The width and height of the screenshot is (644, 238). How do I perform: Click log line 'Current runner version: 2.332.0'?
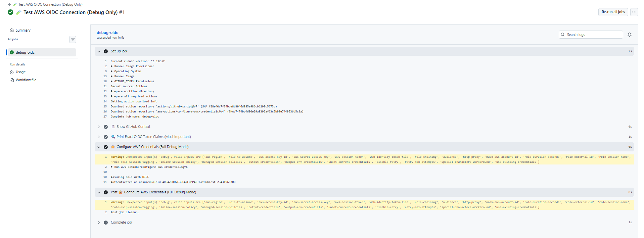[138, 61]
